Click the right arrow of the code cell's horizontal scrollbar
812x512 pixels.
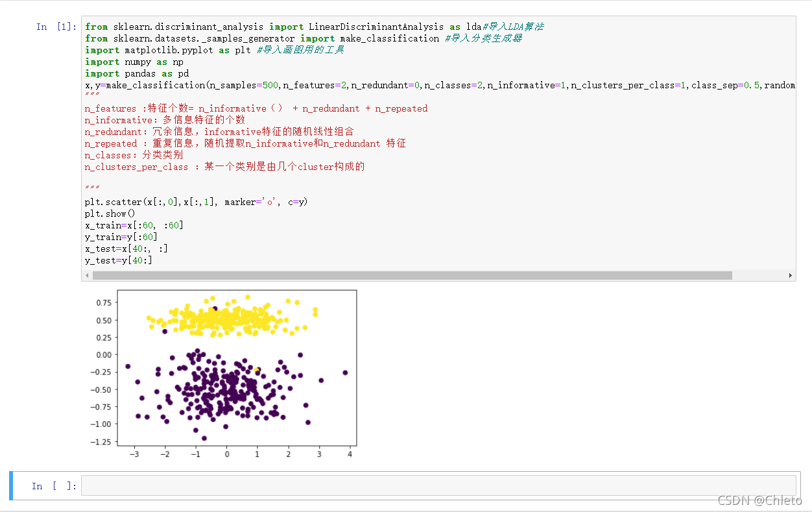pos(791,275)
